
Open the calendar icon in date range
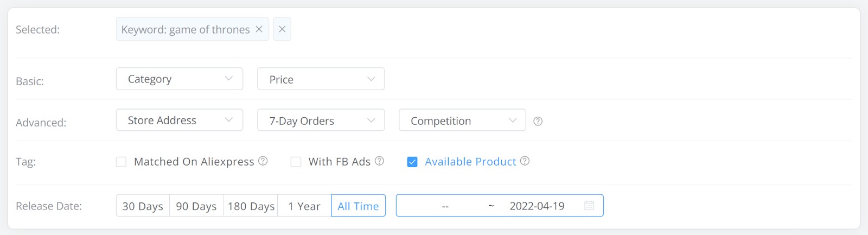[589, 206]
